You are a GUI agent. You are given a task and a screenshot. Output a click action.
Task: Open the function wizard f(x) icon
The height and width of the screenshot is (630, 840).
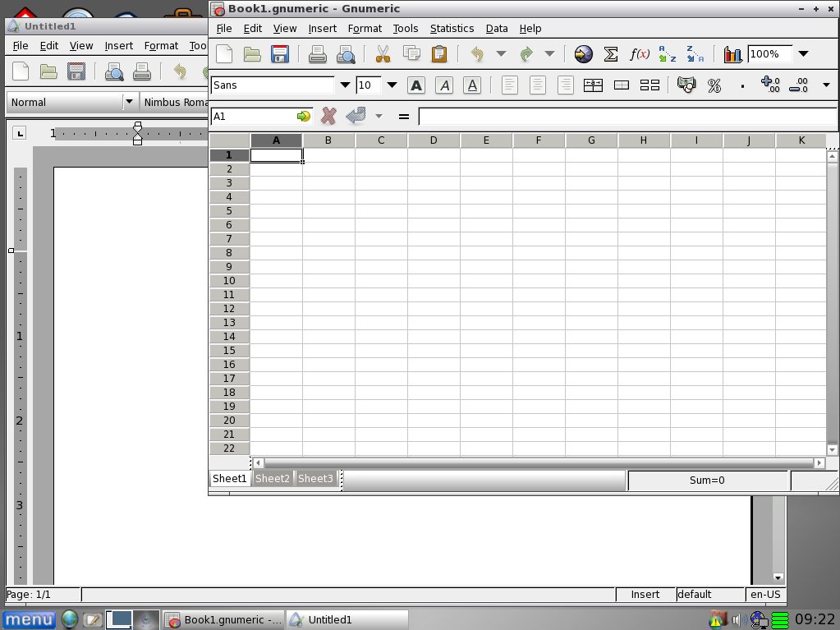[639, 54]
